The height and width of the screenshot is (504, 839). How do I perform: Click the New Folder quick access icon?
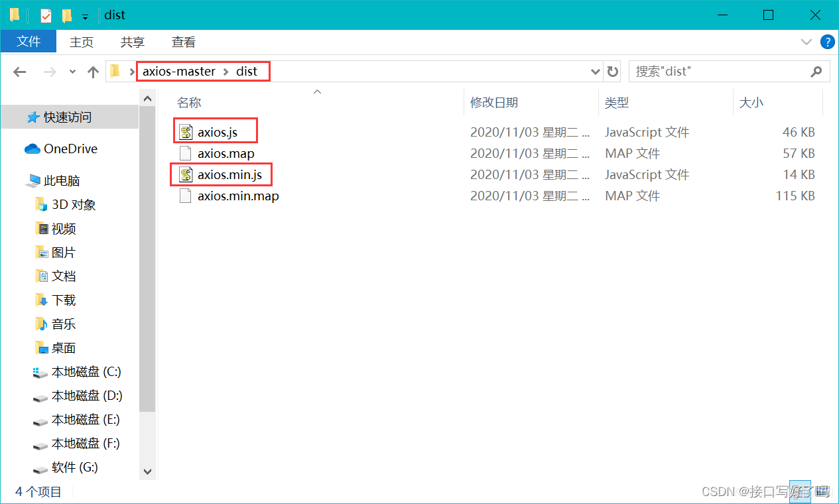click(66, 15)
